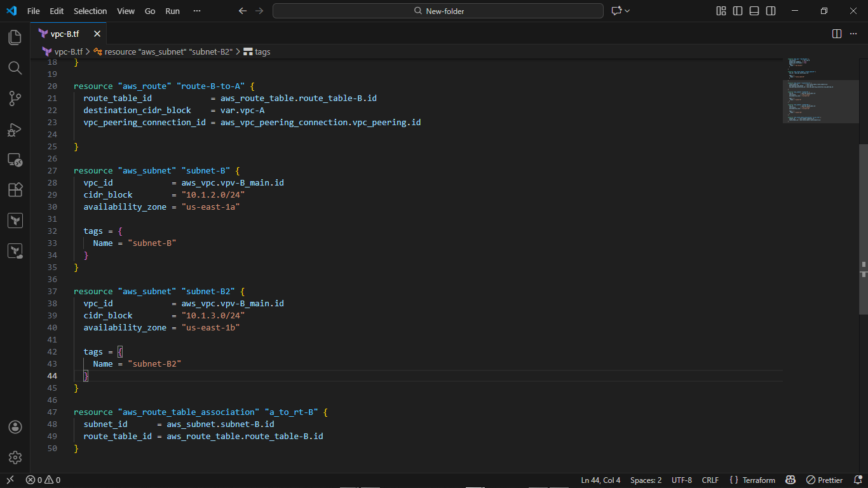Open the Extensions view
This screenshot has height=488, width=868.
pos(15,190)
